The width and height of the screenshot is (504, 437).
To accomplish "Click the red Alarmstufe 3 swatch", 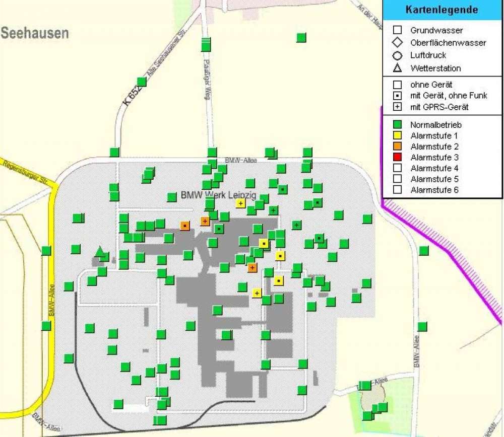I will (x=397, y=158).
